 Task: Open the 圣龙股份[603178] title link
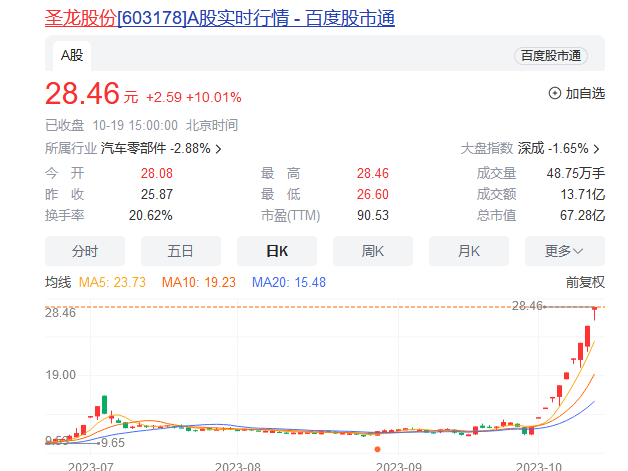219,18
